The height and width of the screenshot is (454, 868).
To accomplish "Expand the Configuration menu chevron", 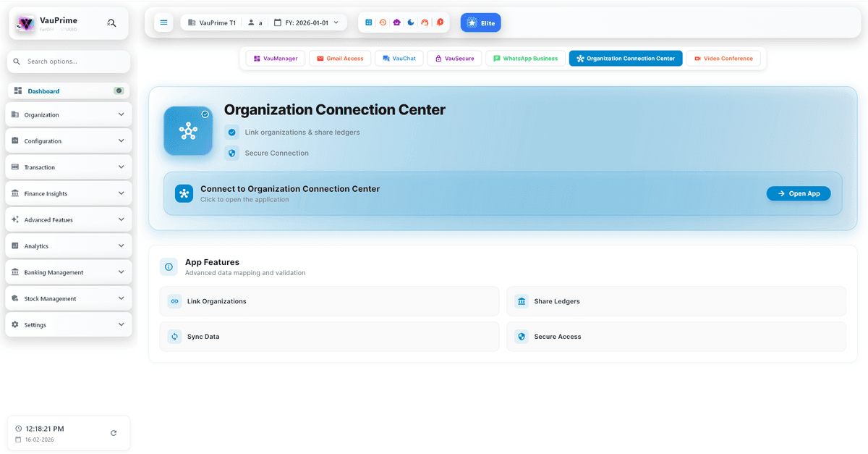I will click(x=121, y=140).
